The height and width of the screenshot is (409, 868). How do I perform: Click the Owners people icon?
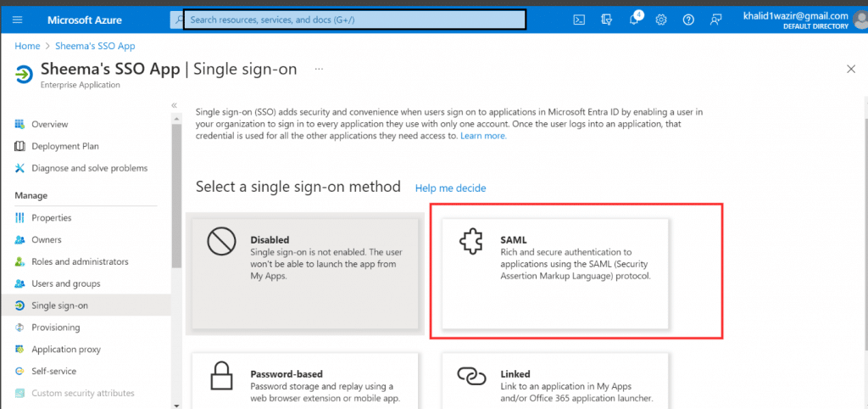tap(20, 240)
